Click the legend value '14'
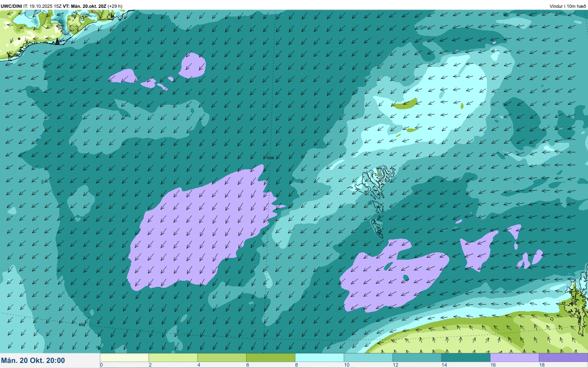Screen dimensions: 588x368 (444, 365)
